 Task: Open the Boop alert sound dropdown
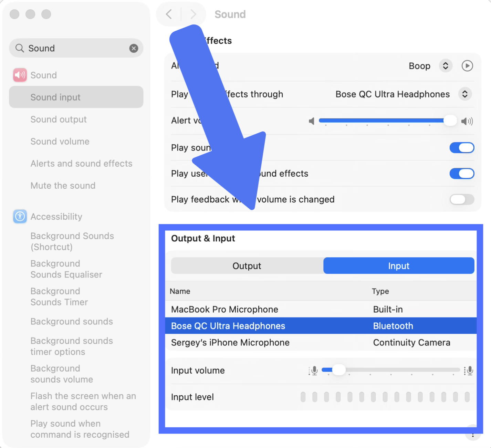(446, 66)
